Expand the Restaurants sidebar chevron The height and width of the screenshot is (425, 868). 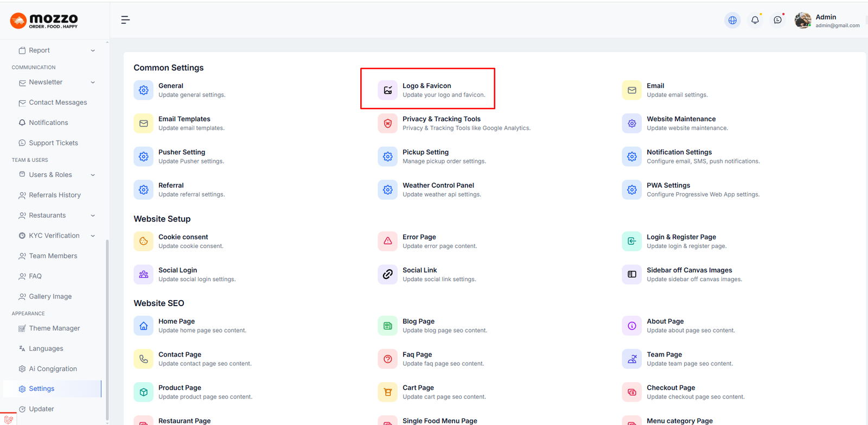(93, 215)
